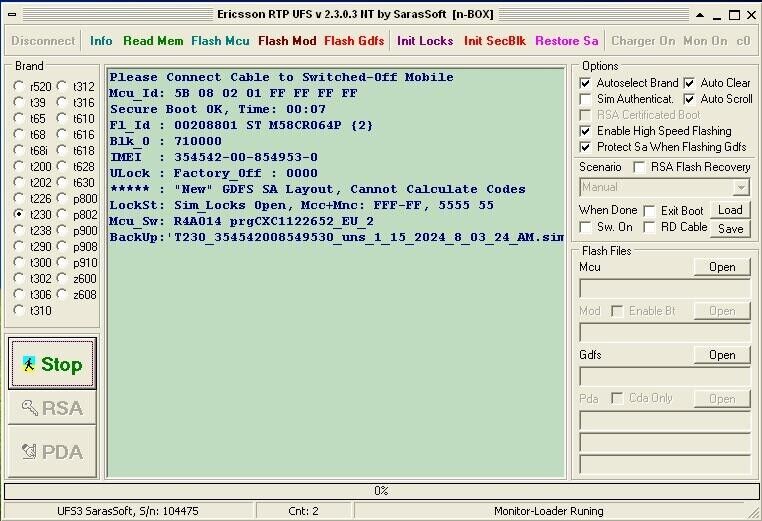The height and width of the screenshot is (521, 762).
Task: Uncheck Protect Sa When Flashing Gdfs
Action: [x=586, y=147]
